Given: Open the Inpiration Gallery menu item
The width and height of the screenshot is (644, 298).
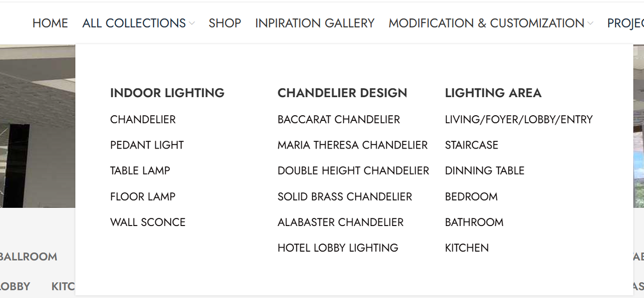Looking at the screenshot, I should click(314, 23).
